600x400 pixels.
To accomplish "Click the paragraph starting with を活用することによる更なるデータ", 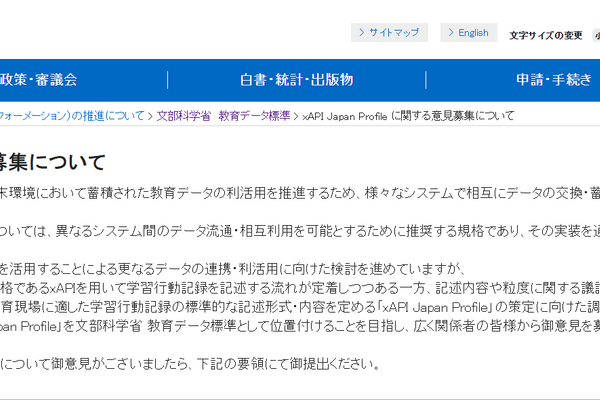I will [x=232, y=269].
